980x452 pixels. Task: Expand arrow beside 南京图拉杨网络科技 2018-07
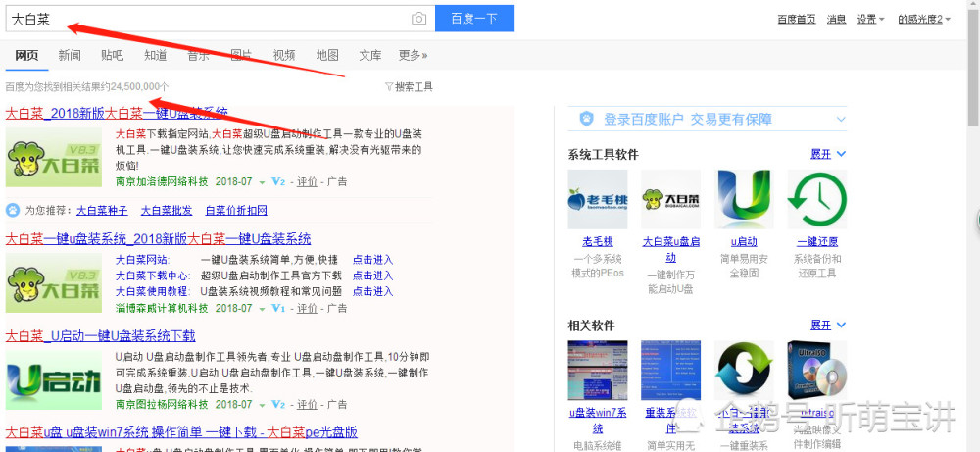262,405
